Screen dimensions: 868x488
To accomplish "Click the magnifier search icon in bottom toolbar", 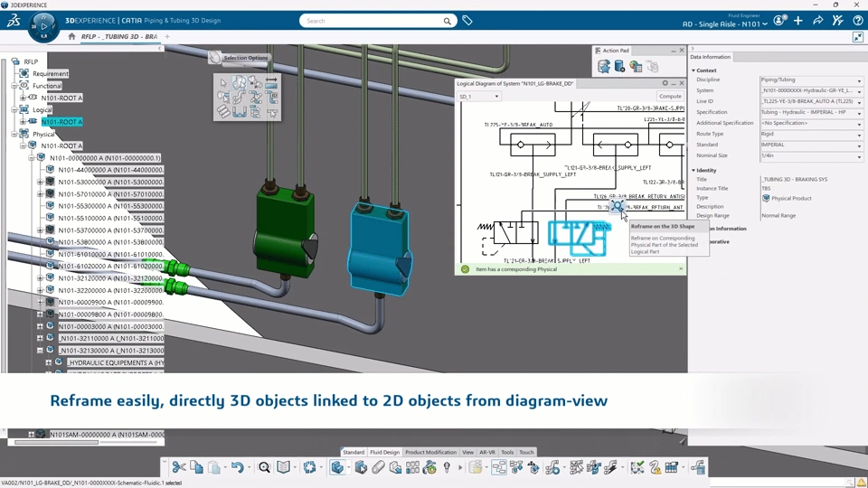I will 264,467.
